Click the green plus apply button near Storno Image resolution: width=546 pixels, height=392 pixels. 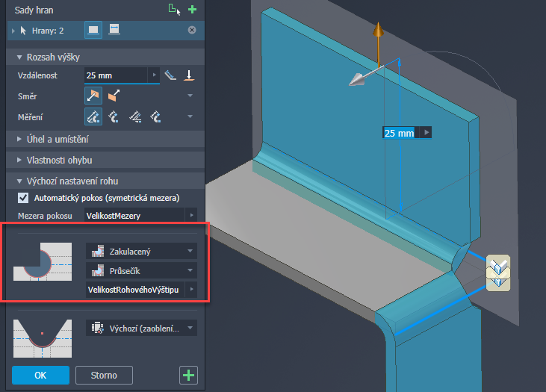(x=189, y=375)
